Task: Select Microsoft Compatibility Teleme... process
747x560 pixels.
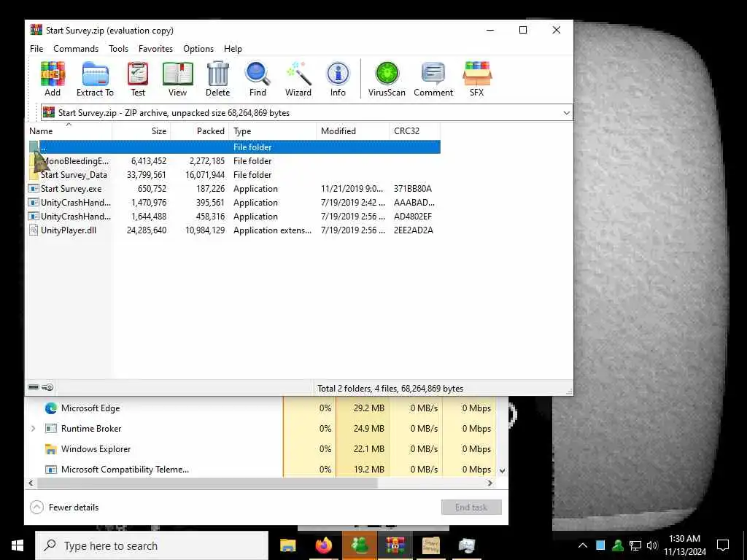Action: tap(125, 470)
